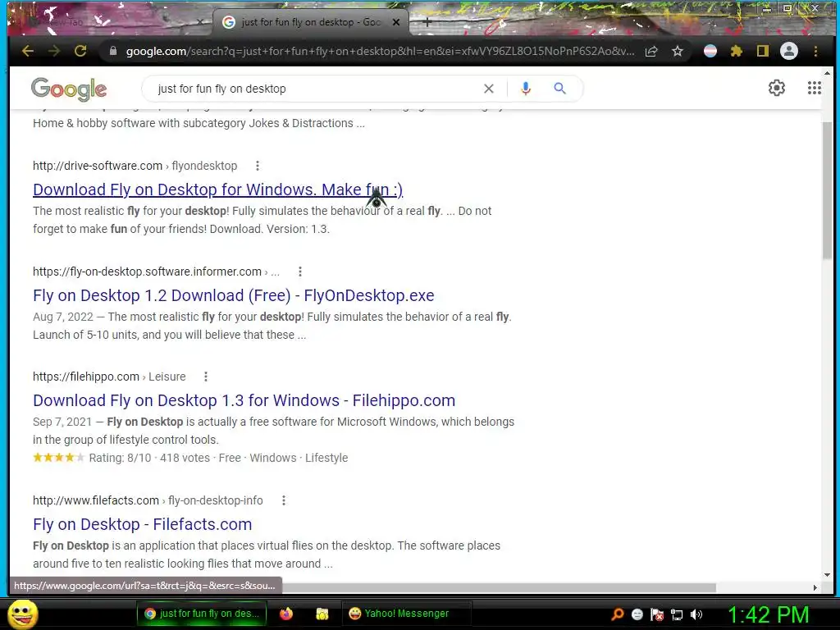
Task: Go back to the previous page
Action: pos(28,51)
